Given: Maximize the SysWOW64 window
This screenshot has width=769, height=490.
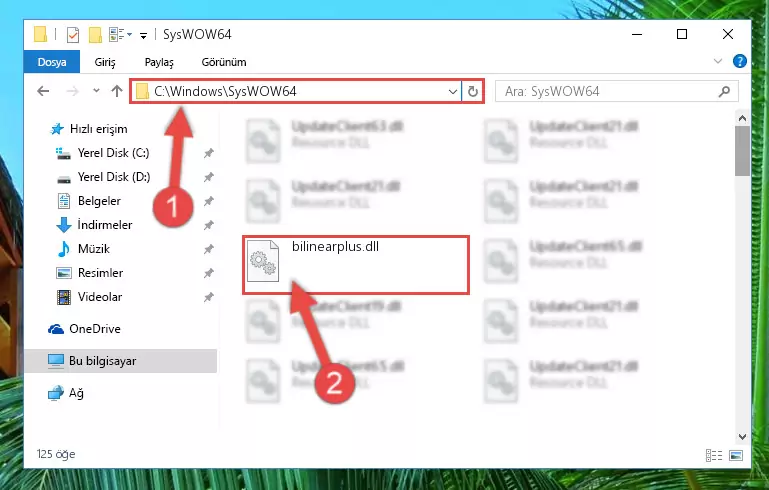Looking at the screenshot, I should (682, 34).
